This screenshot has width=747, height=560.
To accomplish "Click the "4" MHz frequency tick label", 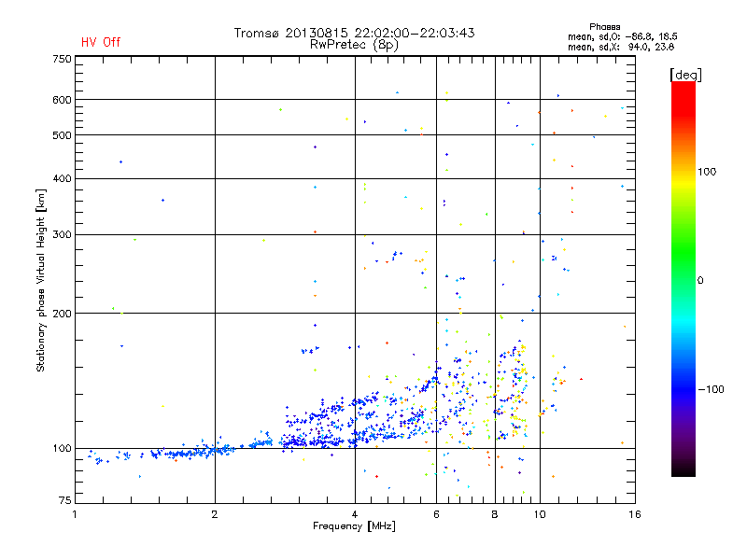I will 355,514.
